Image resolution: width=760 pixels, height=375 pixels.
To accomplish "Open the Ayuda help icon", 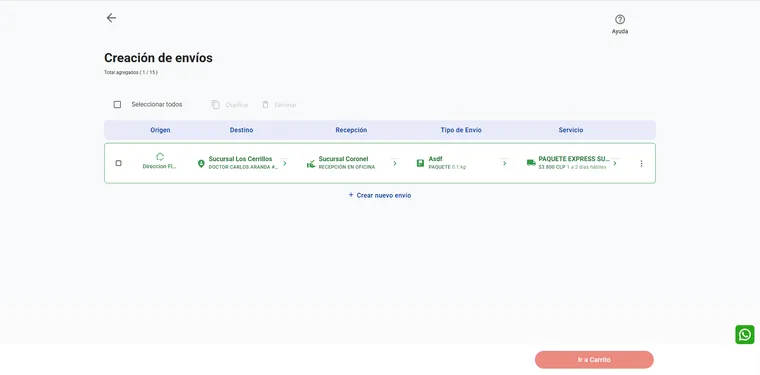I will click(x=619, y=19).
